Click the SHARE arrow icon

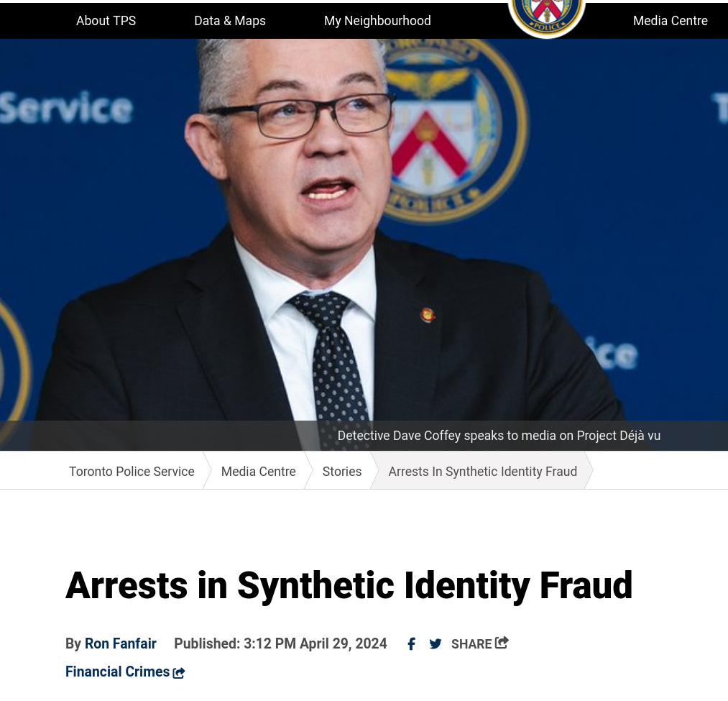tap(502, 643)
